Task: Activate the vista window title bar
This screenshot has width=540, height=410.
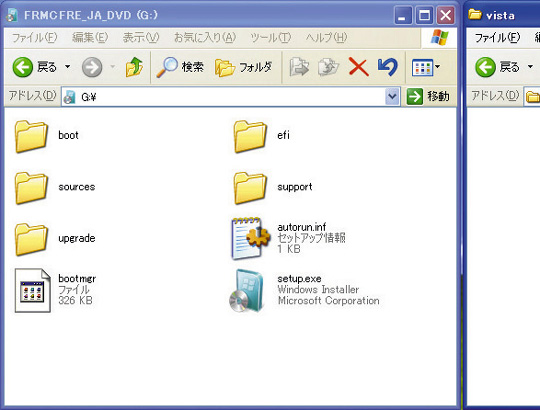Action: (x=503, y=15)
